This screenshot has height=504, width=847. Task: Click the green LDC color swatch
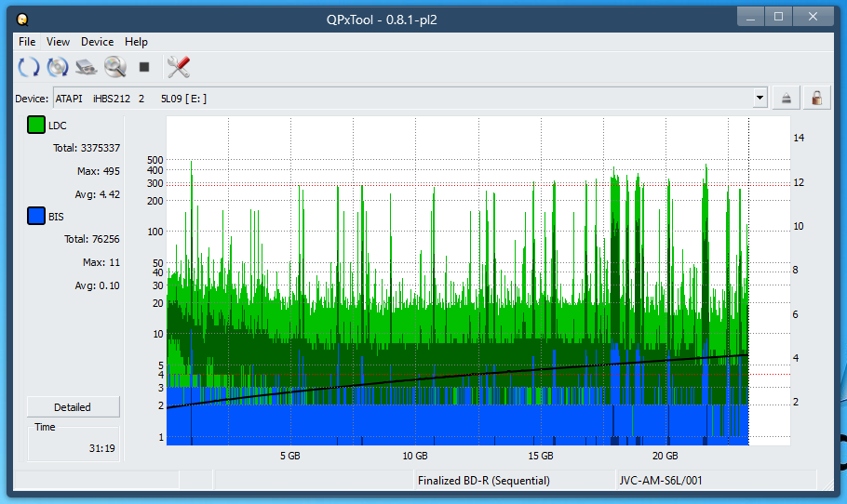[35, 126]
